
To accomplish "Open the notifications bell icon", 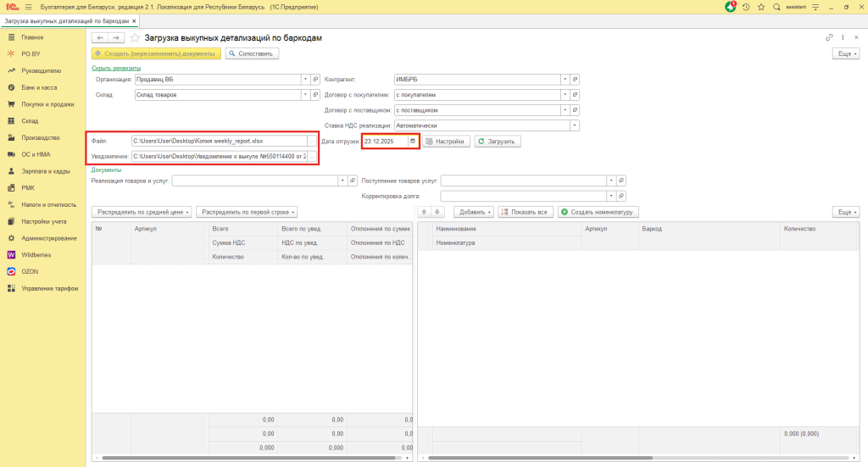I will pyautogui.click(x=731, y=7).
